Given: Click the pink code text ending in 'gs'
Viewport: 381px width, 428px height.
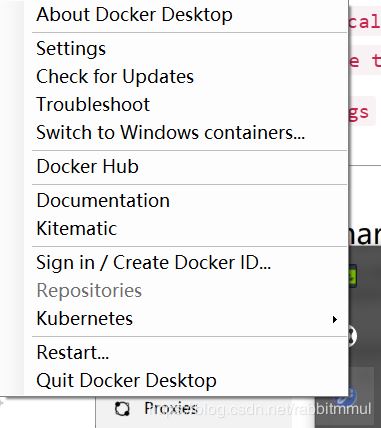Looking at the screenshot, I should pos(359,112).
